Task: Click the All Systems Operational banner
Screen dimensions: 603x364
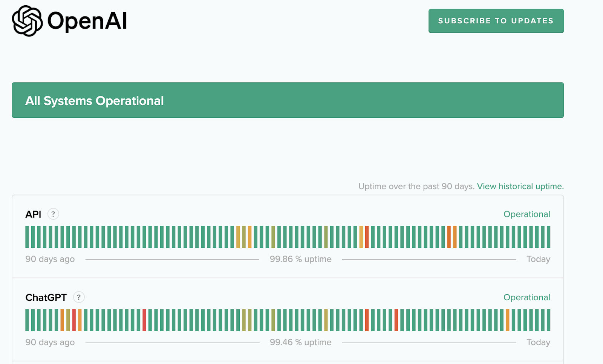Action: coord(288,100)
